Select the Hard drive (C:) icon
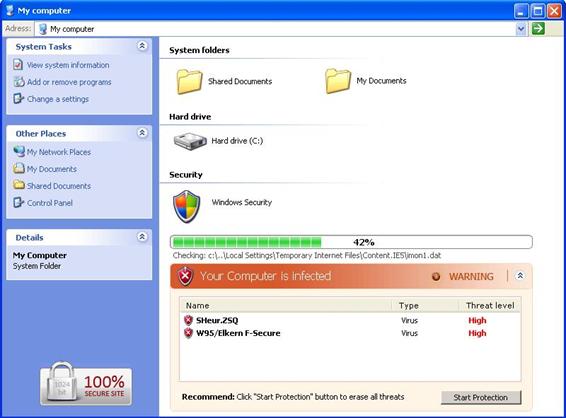 [190, 141]
